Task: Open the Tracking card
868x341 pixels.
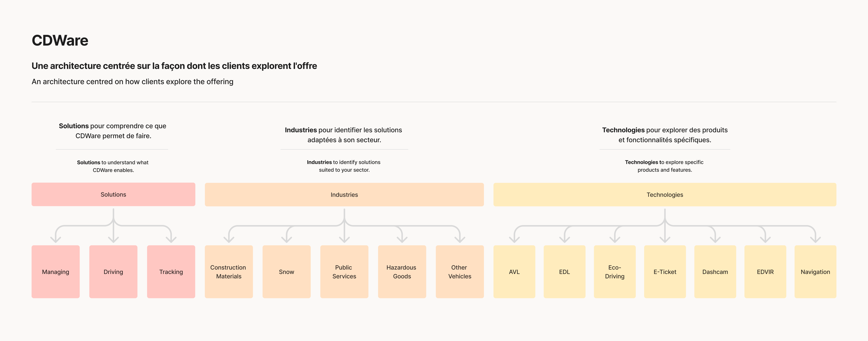Action: click(171, 272)
